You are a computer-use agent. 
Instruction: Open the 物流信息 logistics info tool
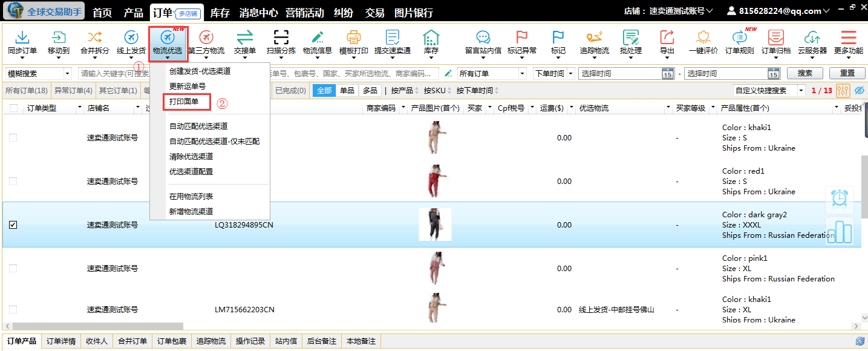(x=318, y=37)
